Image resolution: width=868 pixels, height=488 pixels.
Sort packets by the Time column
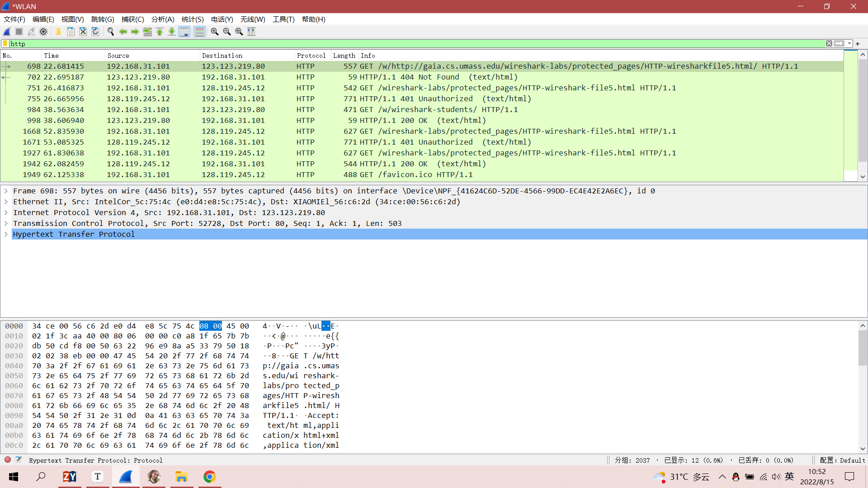click(73, 56)
